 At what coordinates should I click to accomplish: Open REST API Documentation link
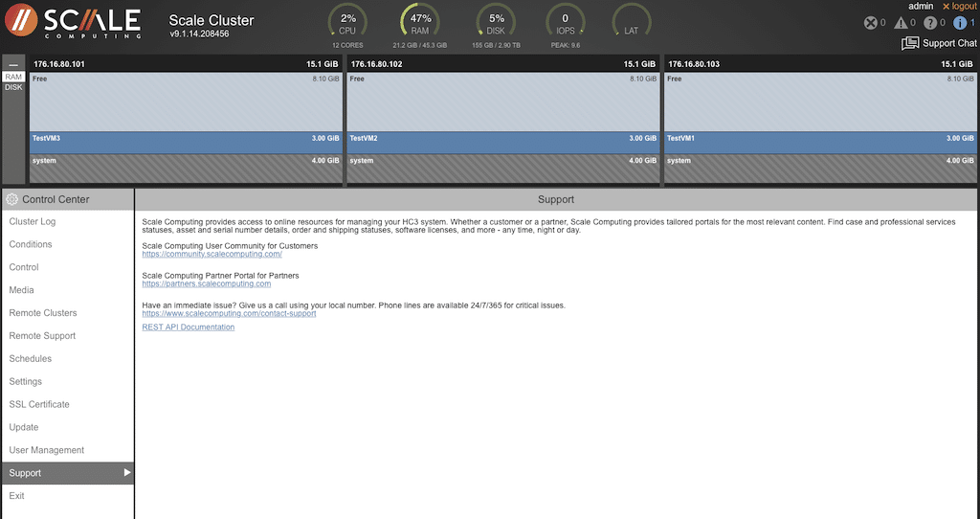[189, 327]
